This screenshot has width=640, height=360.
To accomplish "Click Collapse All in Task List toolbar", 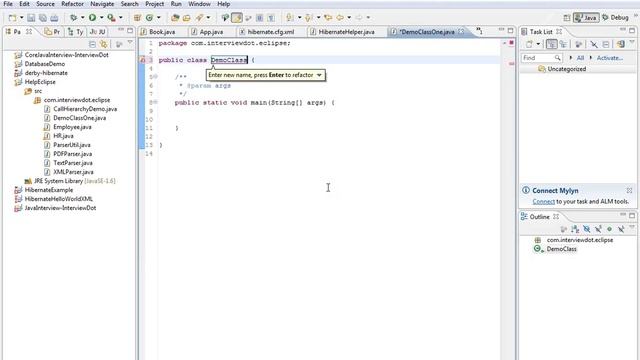I will [606, 44].
